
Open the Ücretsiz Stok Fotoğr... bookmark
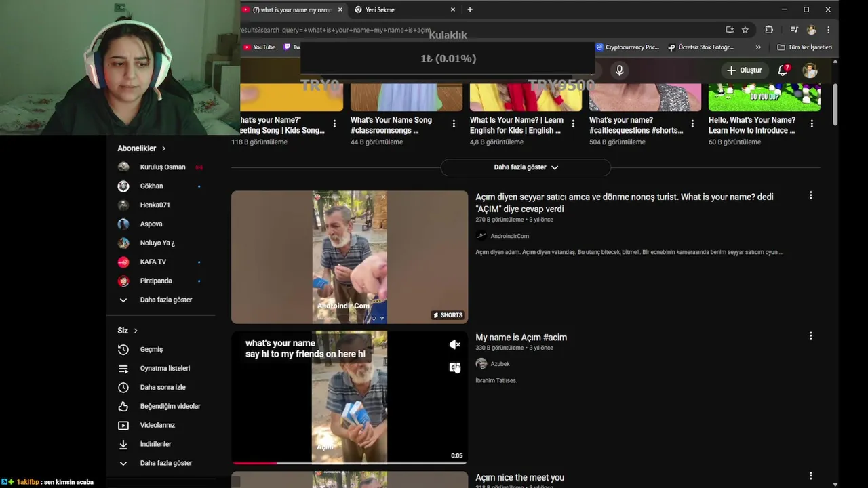701,47
